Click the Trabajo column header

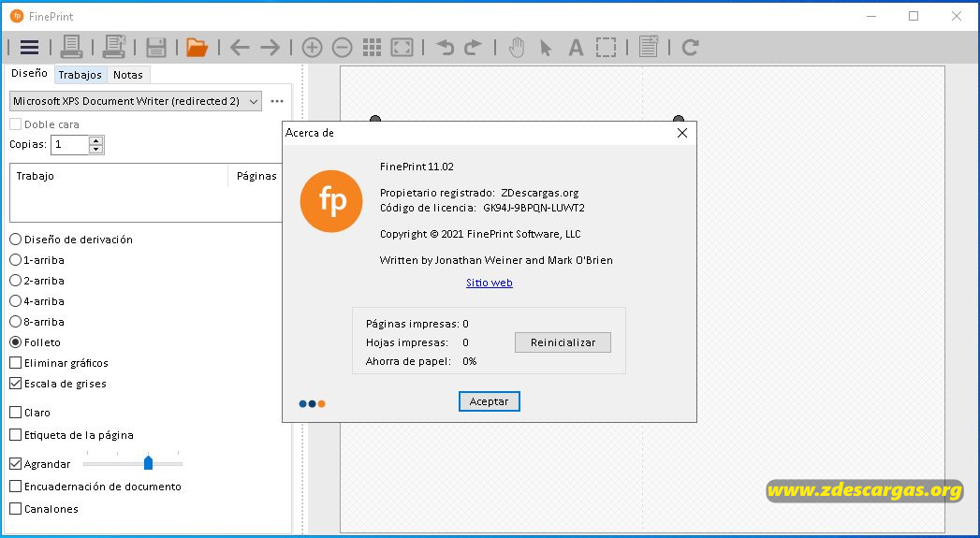(x=119, y=176)
